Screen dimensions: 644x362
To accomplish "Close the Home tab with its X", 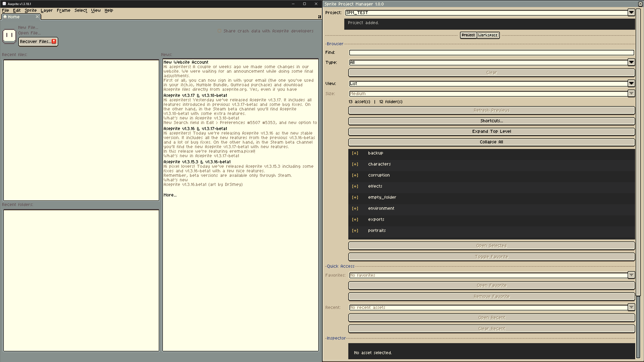I will coord(37,17).
